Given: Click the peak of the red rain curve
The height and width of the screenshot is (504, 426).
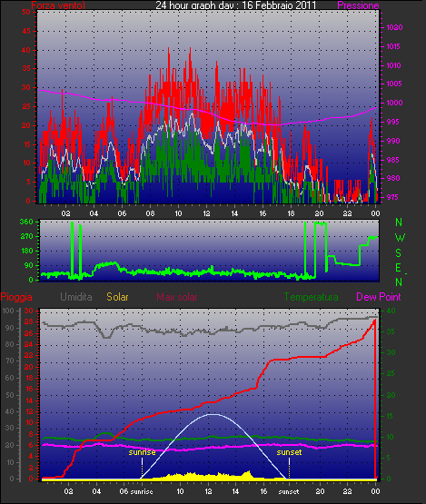Looking at the screenshot, I should [x=374, y=321].
